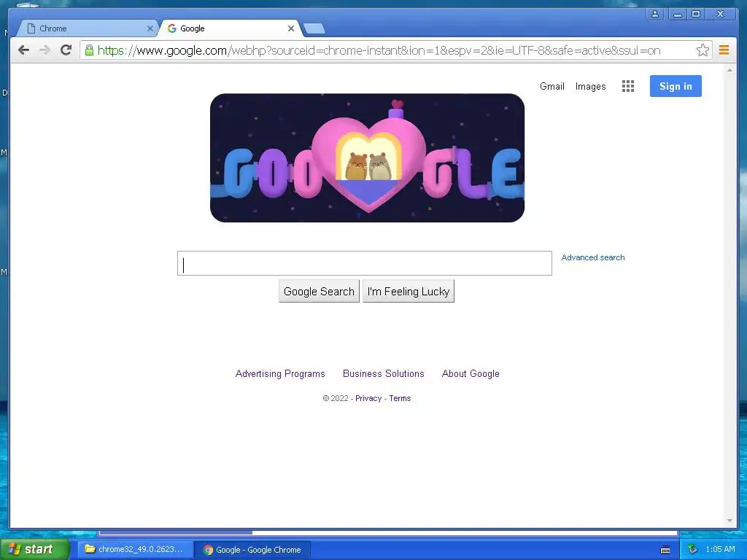The height and width of the screenshot is (560, 747).
Task: Open Advertising Programs link
Action: pyautogui.click(x=280, y=374)
